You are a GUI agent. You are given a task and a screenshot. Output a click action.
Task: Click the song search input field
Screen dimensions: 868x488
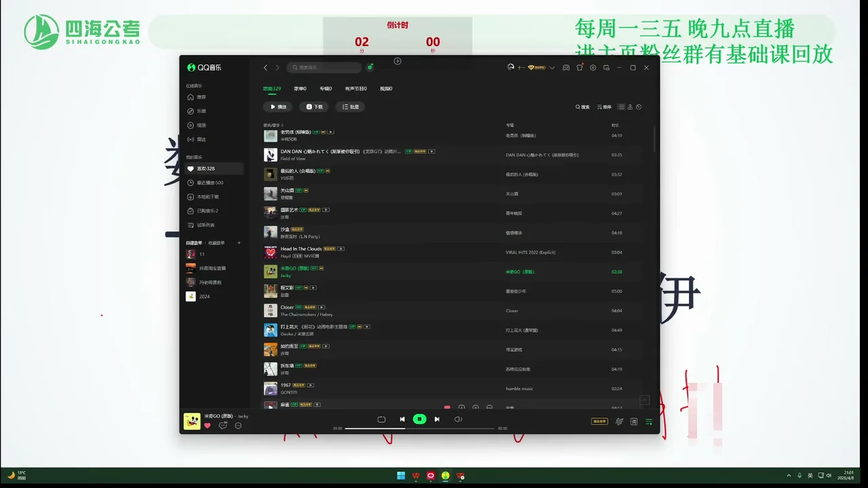point(324,68)
